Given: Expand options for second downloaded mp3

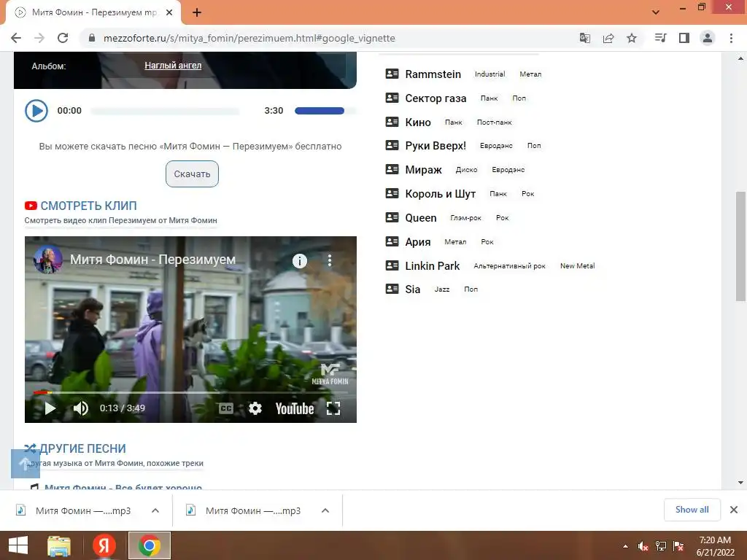Looking at the screenshot, I should pos(325,510).
